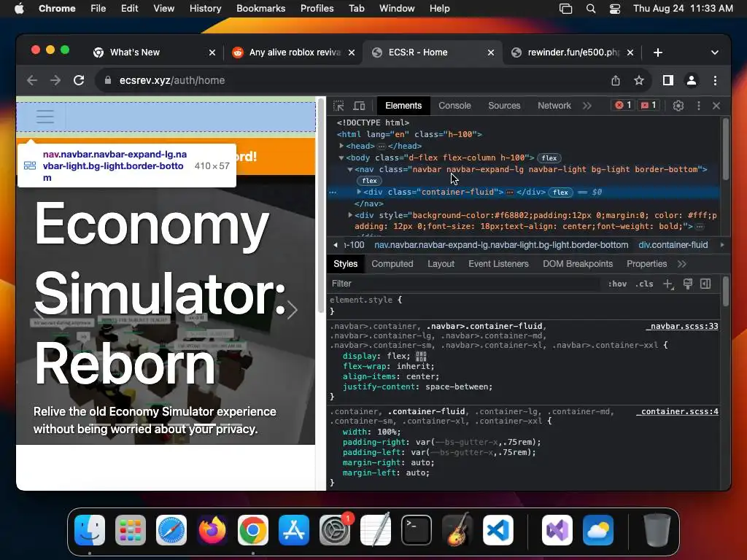This screenshot has height=560, width=747.
Task: Open the Bookmarks menu in the menu bar
Action: click(x=260, y=9)
